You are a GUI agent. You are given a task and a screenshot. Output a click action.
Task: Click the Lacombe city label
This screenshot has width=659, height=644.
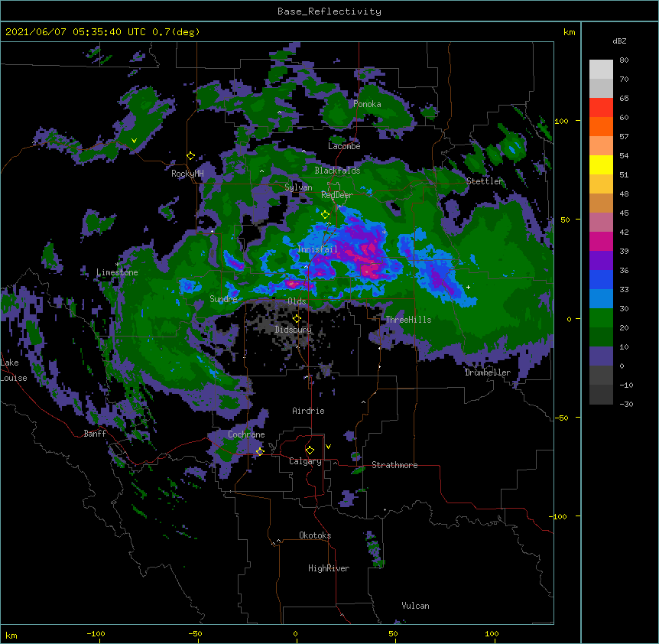click(344, 146)
